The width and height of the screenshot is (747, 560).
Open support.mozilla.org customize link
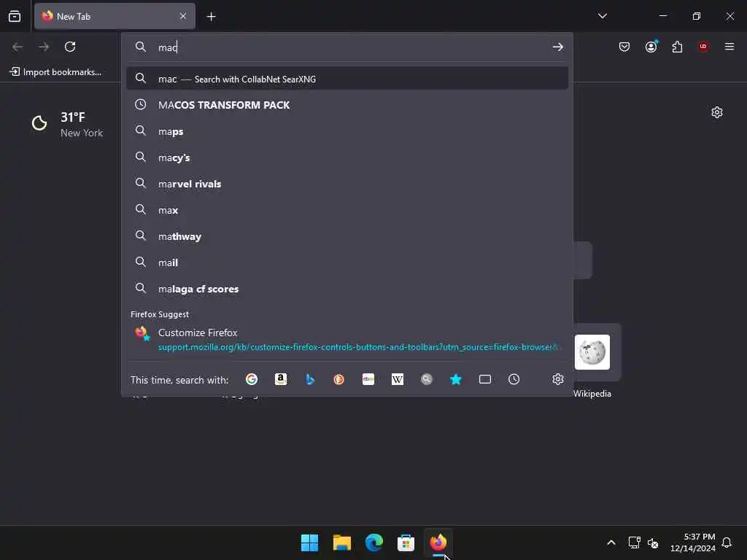[x=359, y=347]
